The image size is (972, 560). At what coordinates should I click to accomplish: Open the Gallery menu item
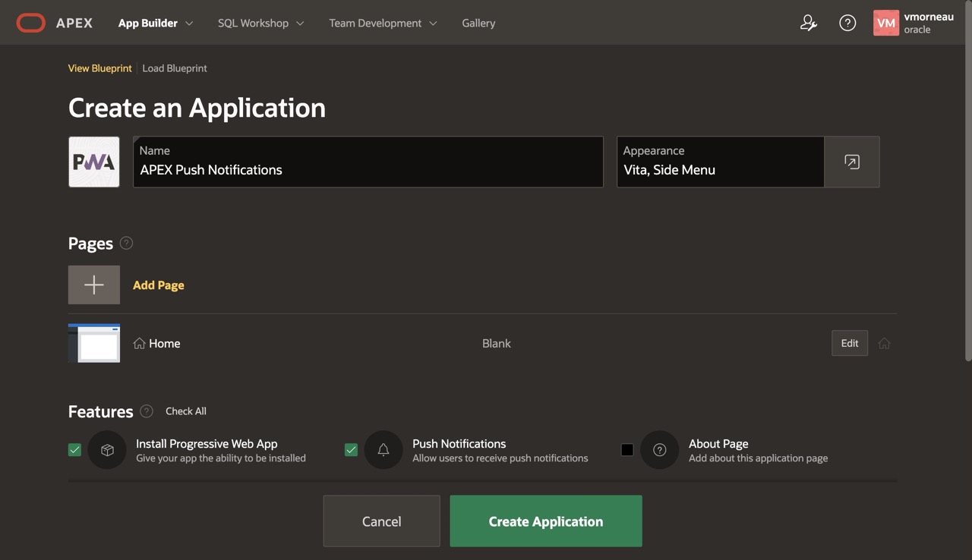click(478, 23)
